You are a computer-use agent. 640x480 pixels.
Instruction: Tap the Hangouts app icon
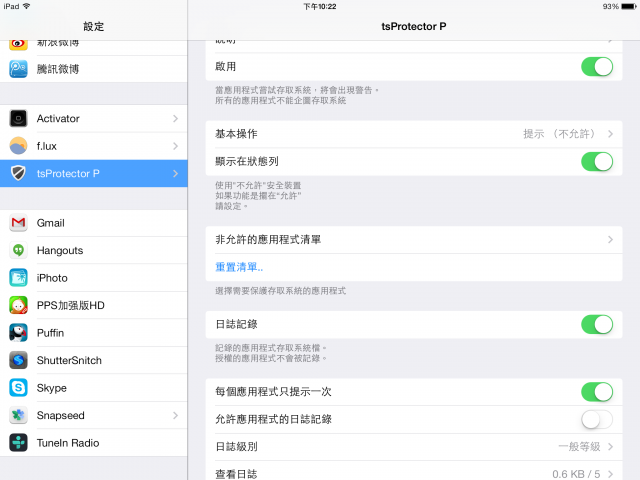(18, 250)
